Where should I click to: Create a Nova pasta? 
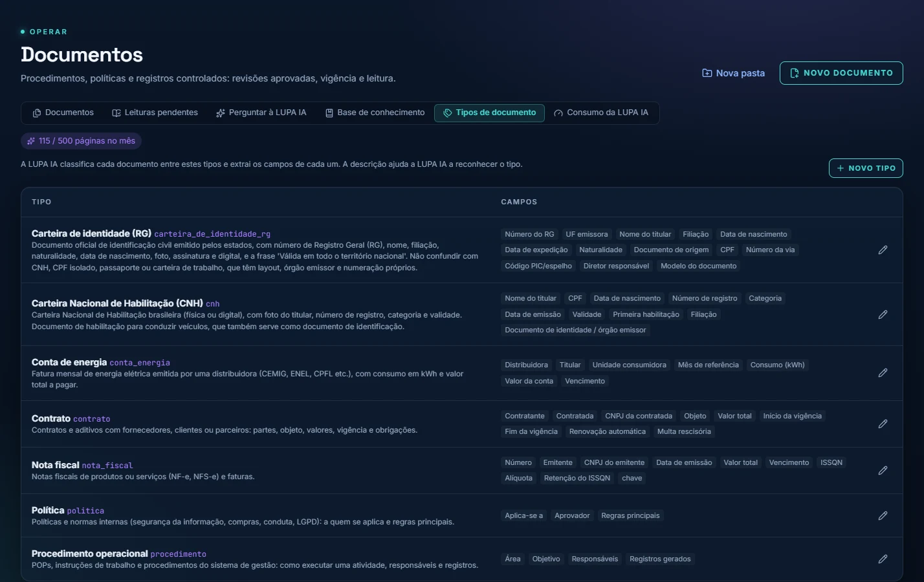[734, 73]
